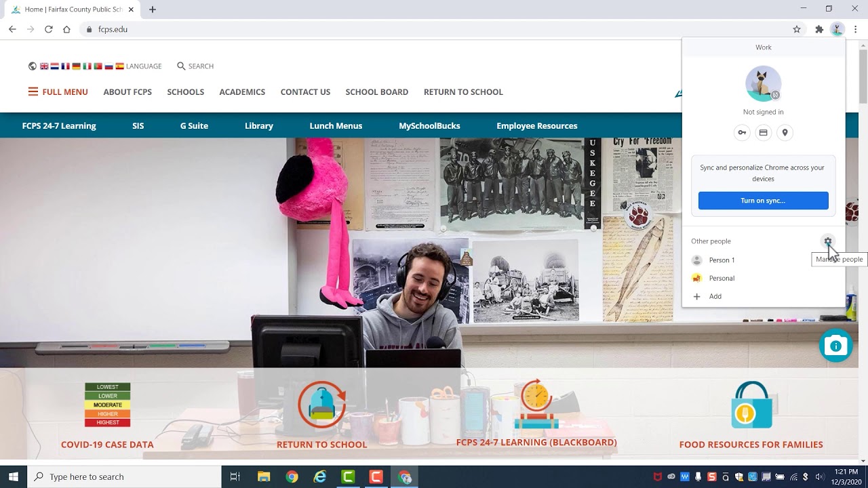Image resolution: width=868 pixels, height=488 pixels.
Task: Click the Manage people gear icon
Action: (x=827, y=241)
